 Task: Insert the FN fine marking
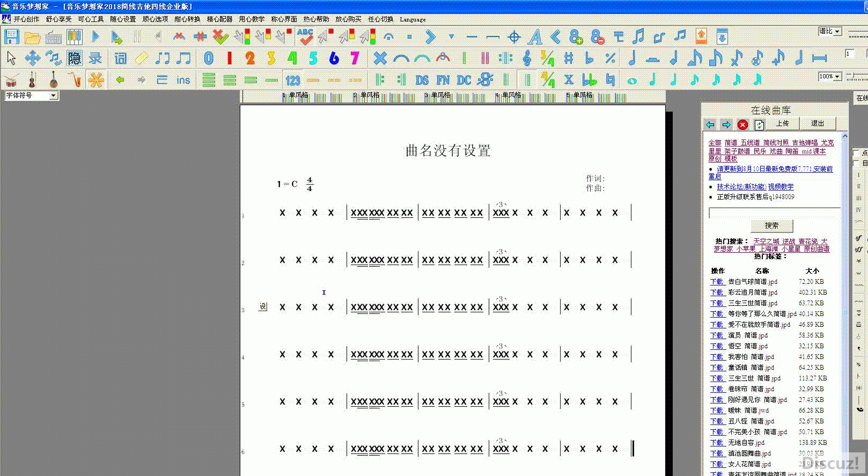click(443, 80)
